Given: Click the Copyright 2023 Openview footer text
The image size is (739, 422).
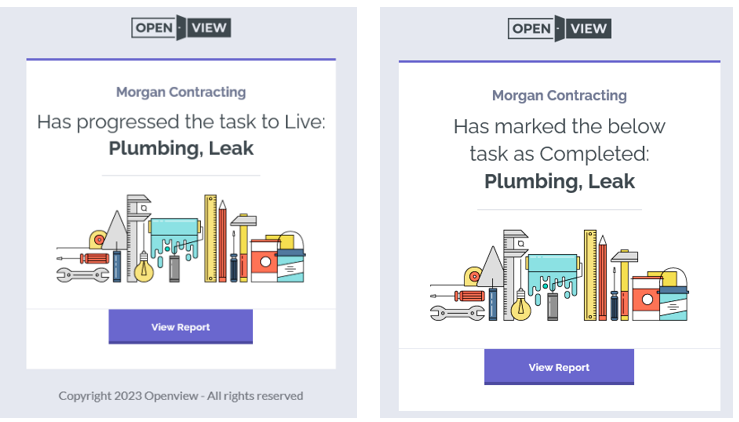Looking at the screenshot, I should click(x=180, y=395).
